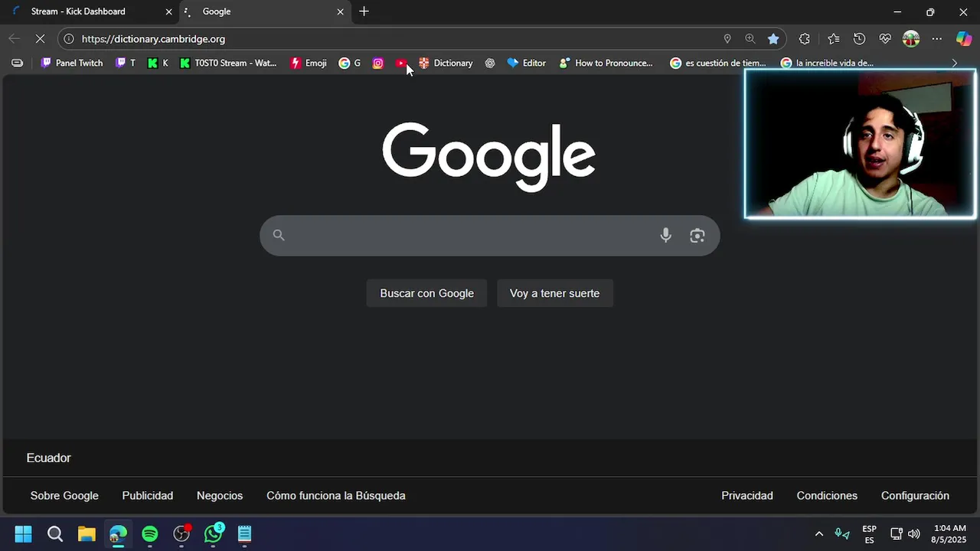The height and width of the screenshot is (551, 980).
Task: Open the Dictionary bookmark
Action: click(x=446, y=63)
